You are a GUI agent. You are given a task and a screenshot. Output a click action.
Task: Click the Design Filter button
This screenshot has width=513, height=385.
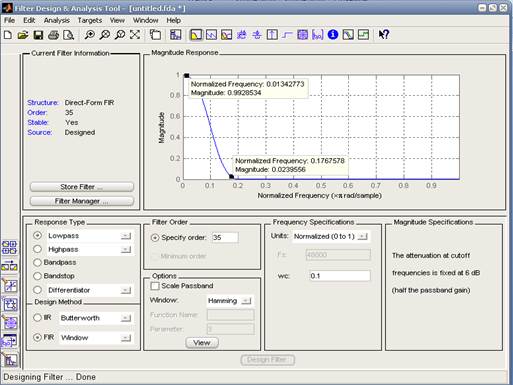pos(268,360)
